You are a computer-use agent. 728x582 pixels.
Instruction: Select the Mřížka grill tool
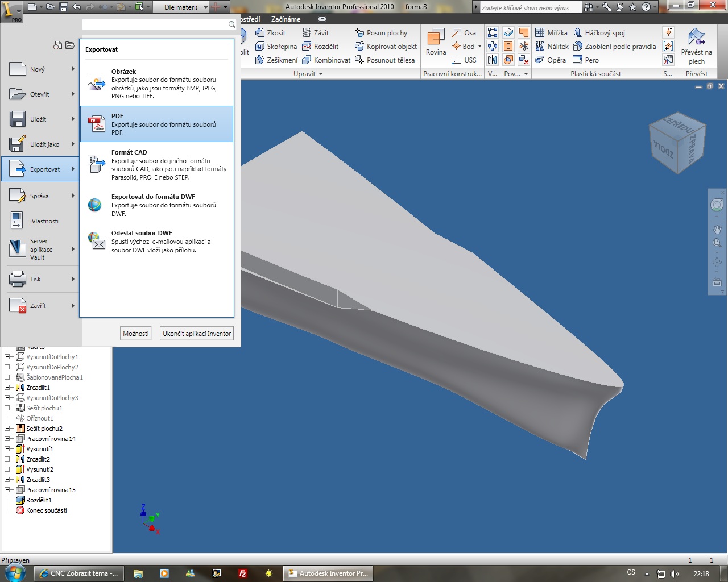pyautogui.click(x=551, y=33)
